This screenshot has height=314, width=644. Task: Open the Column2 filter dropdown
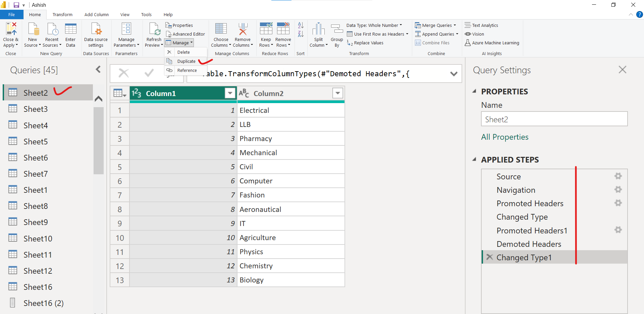(337, 93)
